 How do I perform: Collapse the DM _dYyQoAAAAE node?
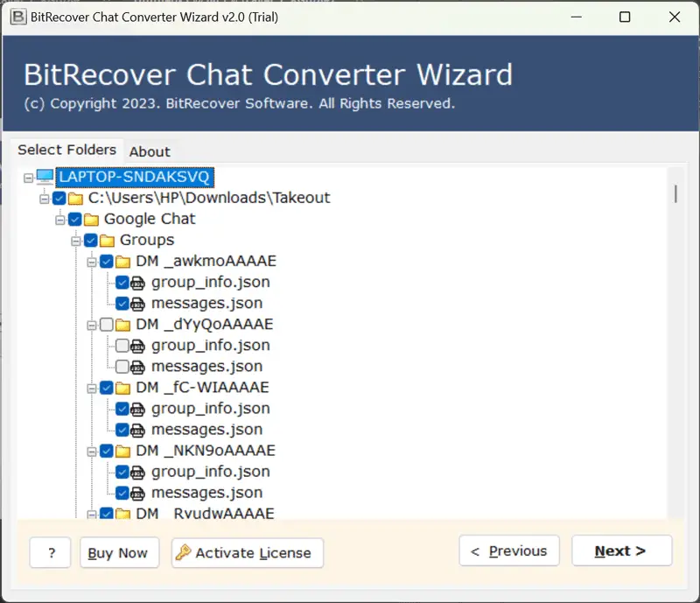pyautogui.click(x=92, y=326)
